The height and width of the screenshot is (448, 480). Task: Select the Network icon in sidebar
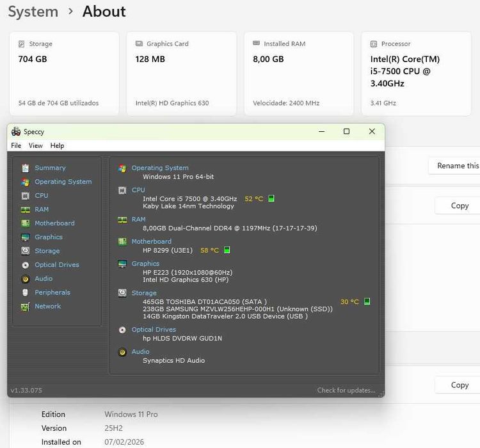pyautogui.click(x=26, y=307)
